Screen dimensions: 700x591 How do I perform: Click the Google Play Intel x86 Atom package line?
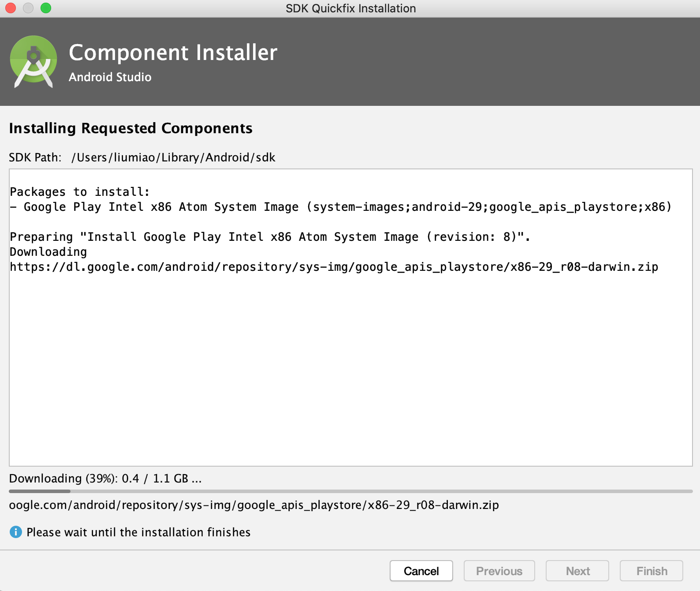click(341, 207)
